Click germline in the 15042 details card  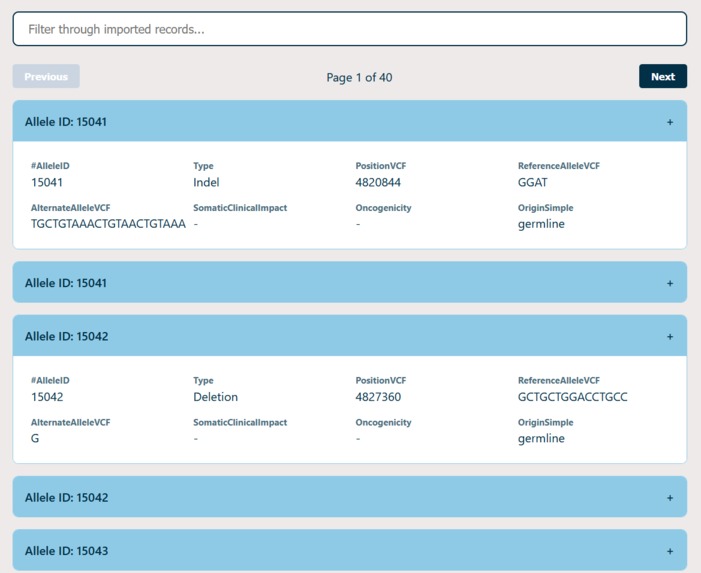click(541, 438)
